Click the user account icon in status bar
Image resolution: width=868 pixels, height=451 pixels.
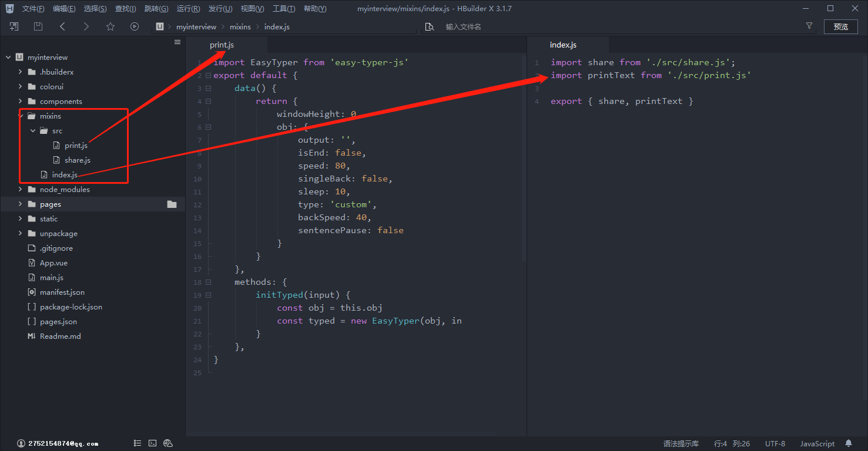pyautogui.click(x=21, y=443)
